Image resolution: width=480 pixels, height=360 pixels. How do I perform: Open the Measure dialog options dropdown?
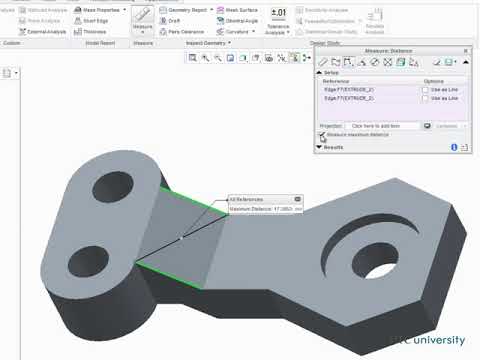(455, 62)
